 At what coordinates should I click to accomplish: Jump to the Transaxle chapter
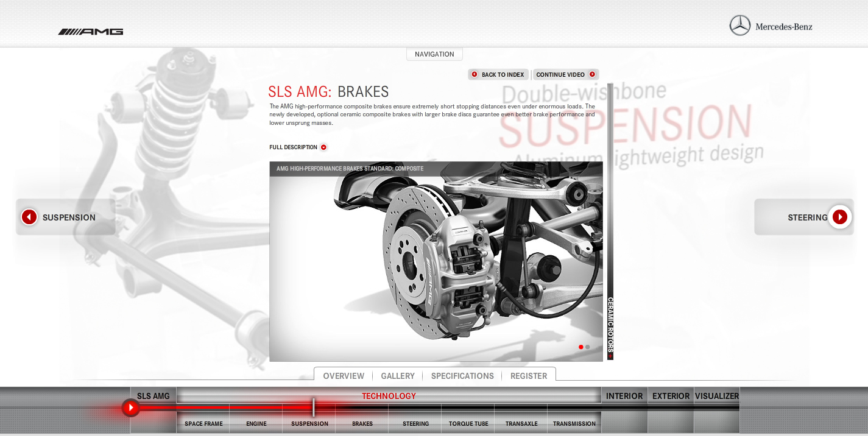point(521,423)
